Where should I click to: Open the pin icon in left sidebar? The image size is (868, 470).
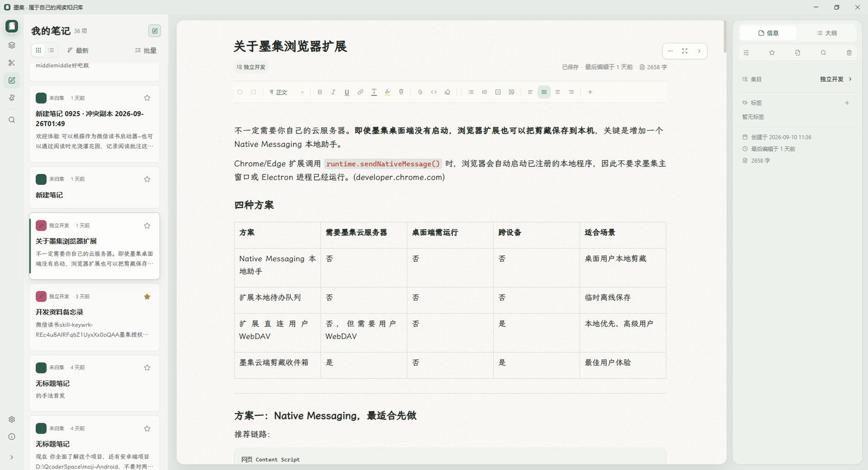(11, 98)
